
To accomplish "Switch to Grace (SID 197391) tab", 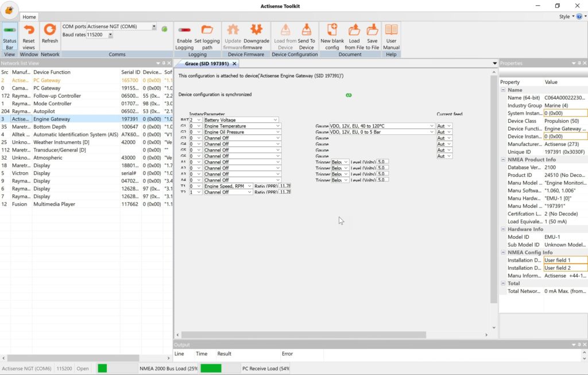I will 207,64.
